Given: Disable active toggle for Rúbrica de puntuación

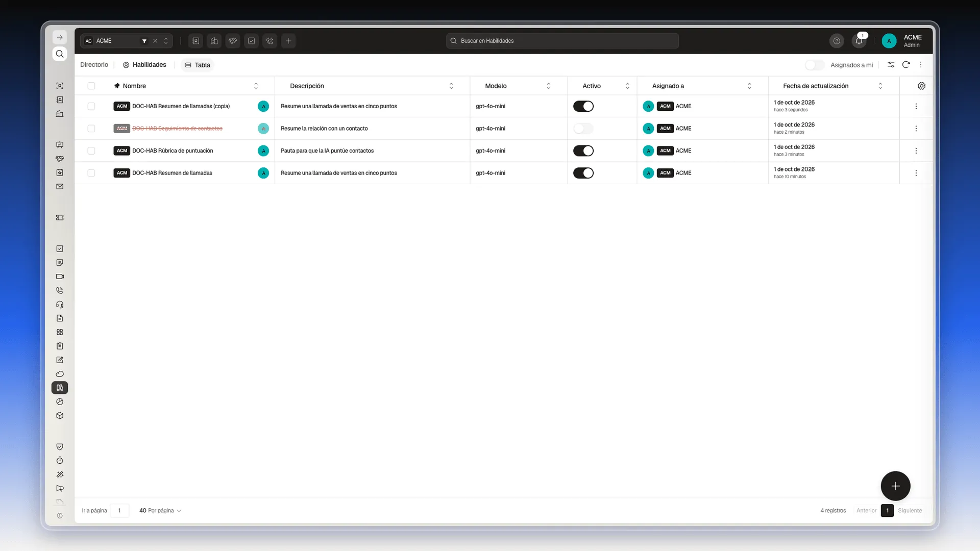Looking at the screenshot, I should [583, 151].
